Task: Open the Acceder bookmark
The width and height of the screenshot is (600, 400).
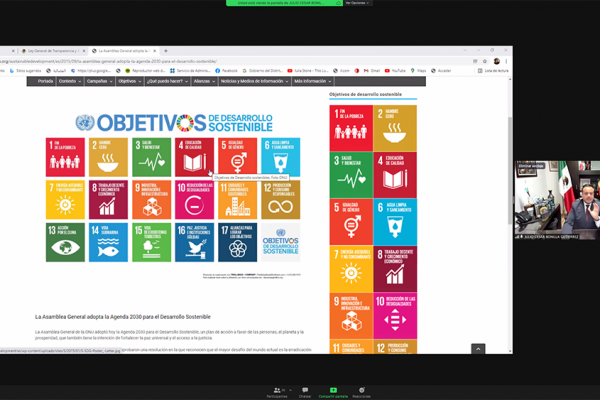Action: click(x=441, y=71)
